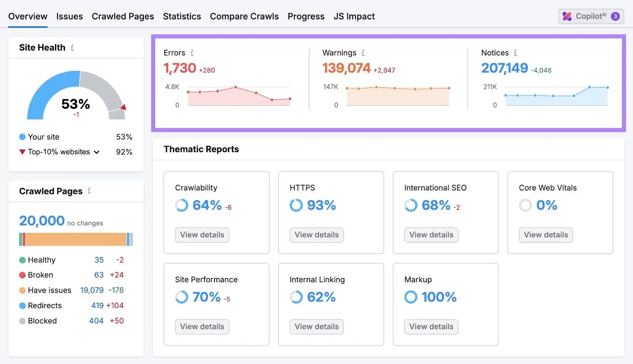Open Internal Linking report details
The height and width of the screenshot is (364, 633).
316,326
